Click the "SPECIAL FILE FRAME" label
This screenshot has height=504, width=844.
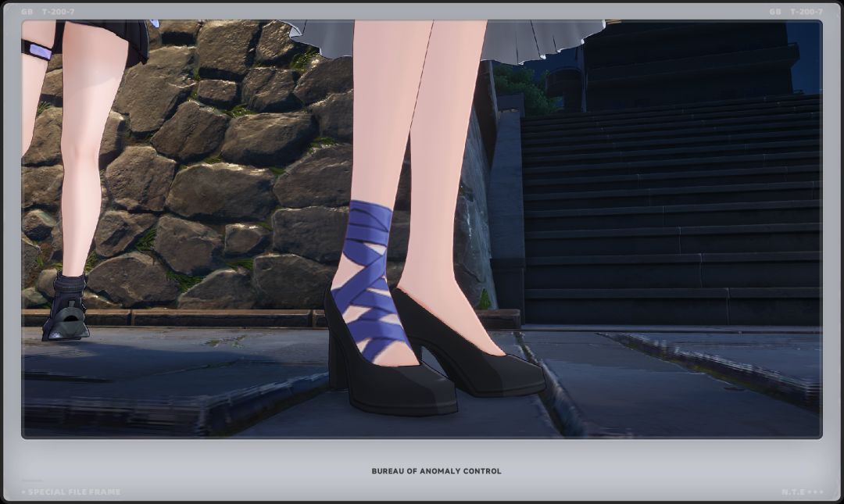[74, 491]
